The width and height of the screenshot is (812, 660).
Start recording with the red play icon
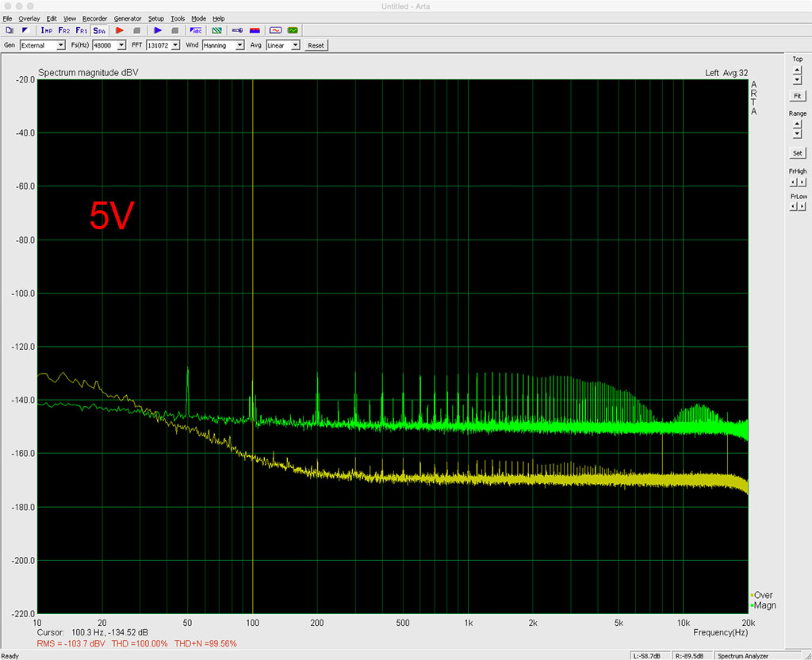click(x=120, y=31)
